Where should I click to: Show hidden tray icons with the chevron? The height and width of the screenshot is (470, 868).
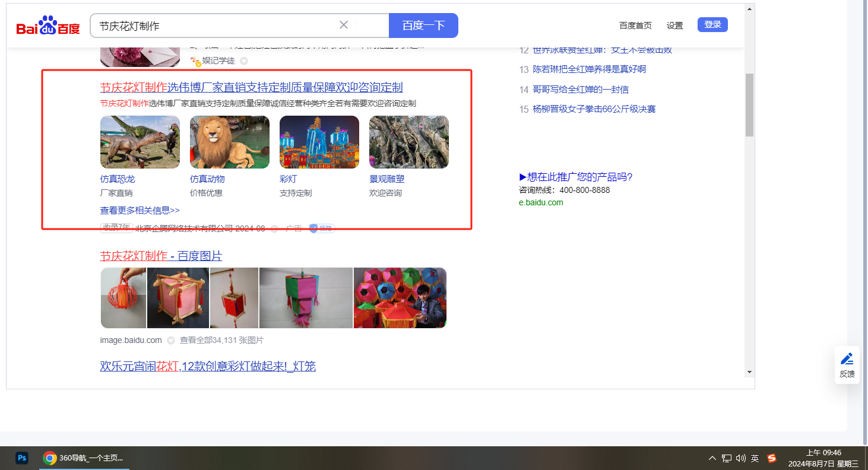coord(712,458)
